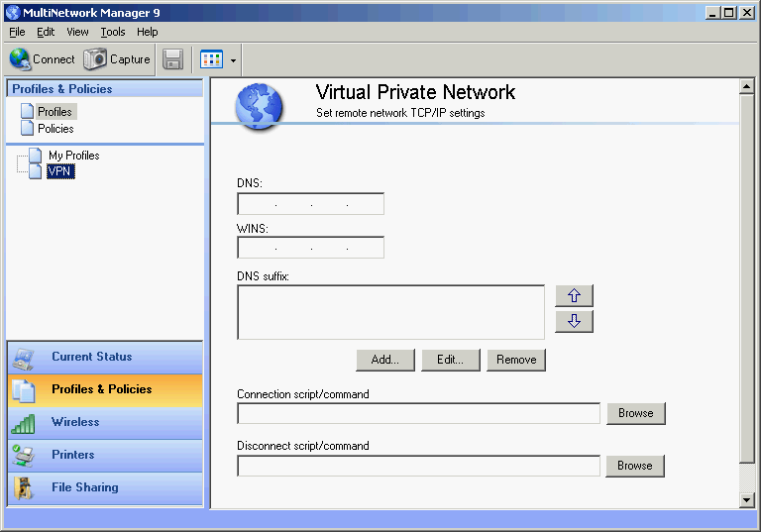
Task: Select My Profiles tree item
Action: coord(73,156)
